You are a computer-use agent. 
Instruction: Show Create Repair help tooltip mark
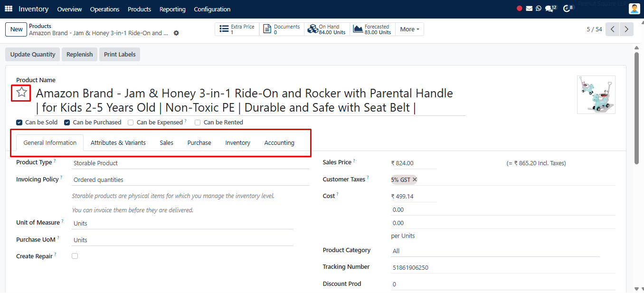tap(56, 255)
